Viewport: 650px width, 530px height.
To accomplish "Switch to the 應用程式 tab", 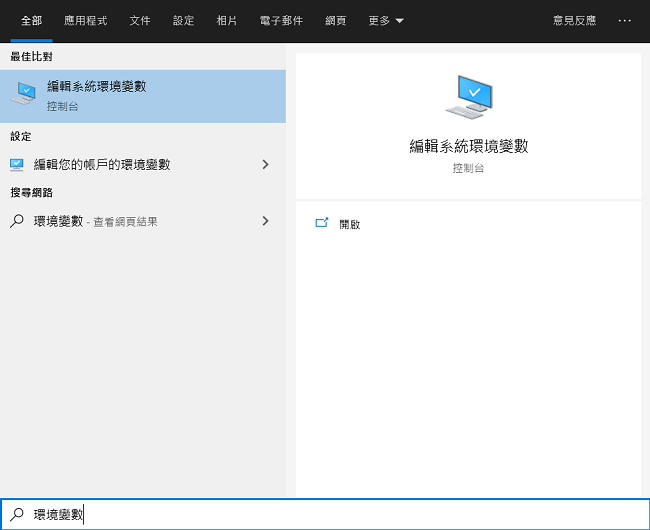I will (x=85, y=21).
